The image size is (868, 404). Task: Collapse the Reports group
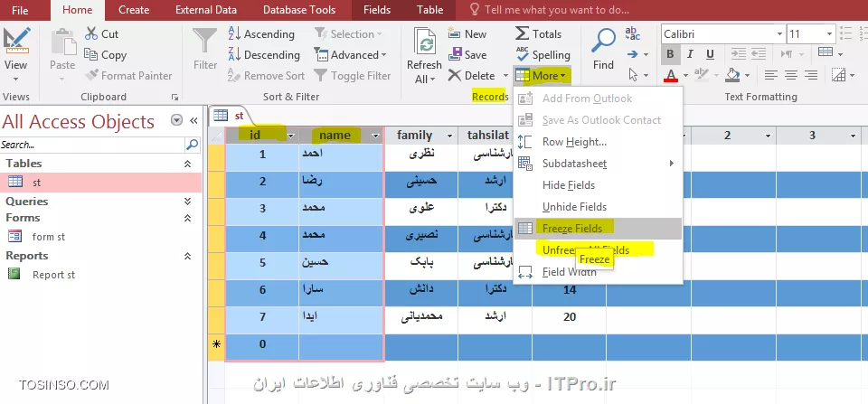pos(188,256)
